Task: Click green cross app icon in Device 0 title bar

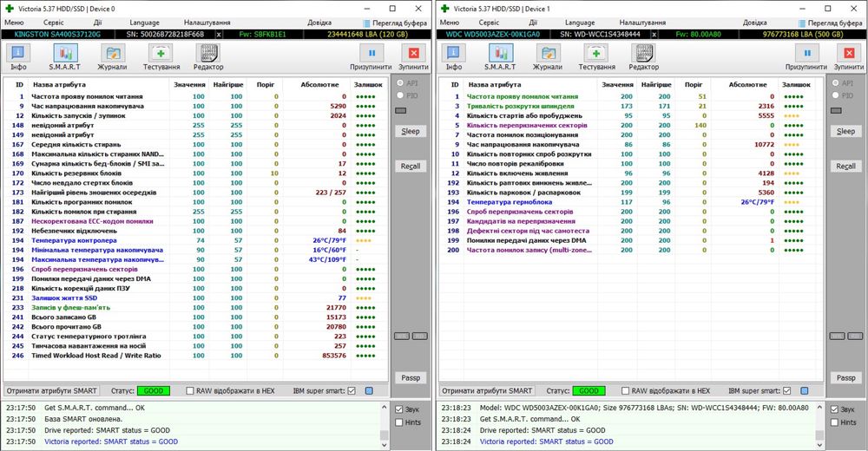Action: point(10,9)
